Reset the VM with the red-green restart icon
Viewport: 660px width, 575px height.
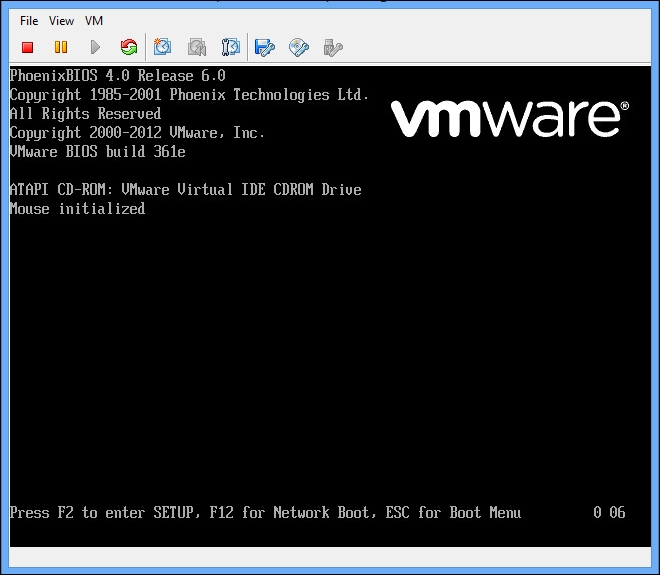(129, 47)
